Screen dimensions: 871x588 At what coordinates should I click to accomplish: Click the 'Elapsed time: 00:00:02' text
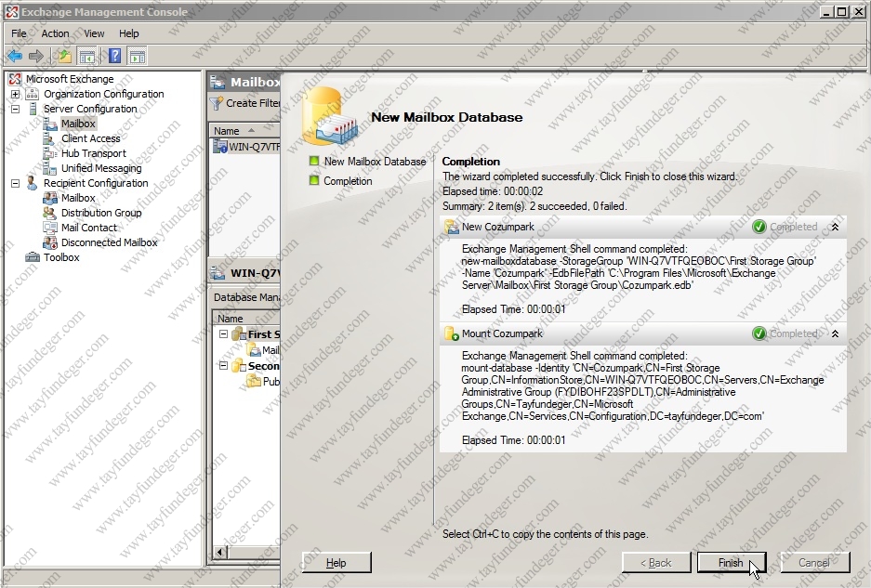493,191
